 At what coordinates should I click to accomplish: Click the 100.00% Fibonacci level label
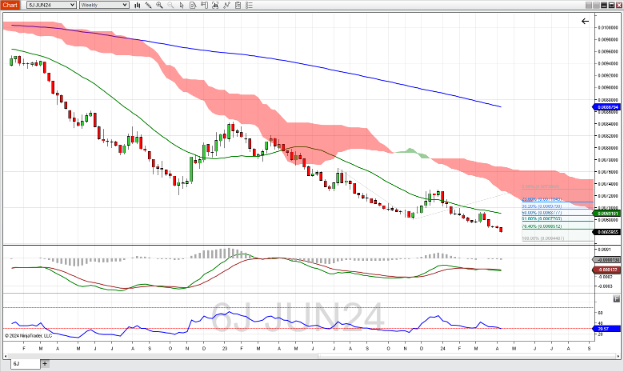pyautogui.click(x=543, y=238)
